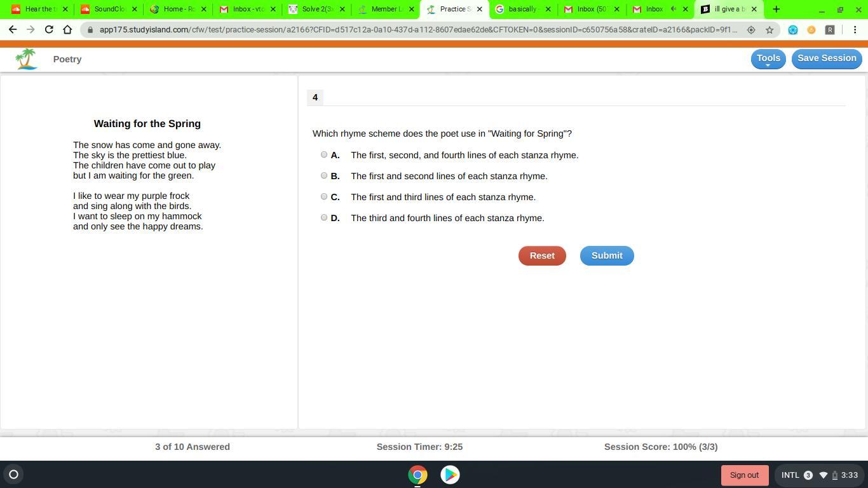Open the Chrome OS launcher circle
The height and width of the screenshot is (488, 868).
(13, 474)
